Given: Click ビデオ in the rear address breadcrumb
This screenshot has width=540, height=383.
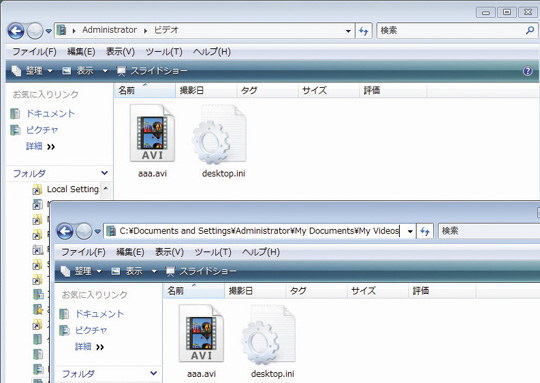Looking at the screenshot, I should pyautogui.click(x=166, y=30).
